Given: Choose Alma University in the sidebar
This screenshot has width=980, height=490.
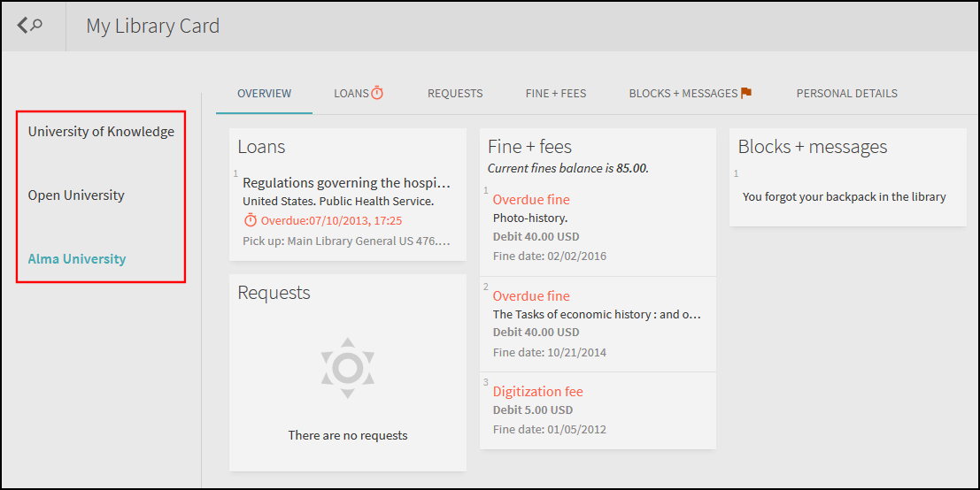Looking at the screenshot, I should pyautogui.click(x=77, y=259).
